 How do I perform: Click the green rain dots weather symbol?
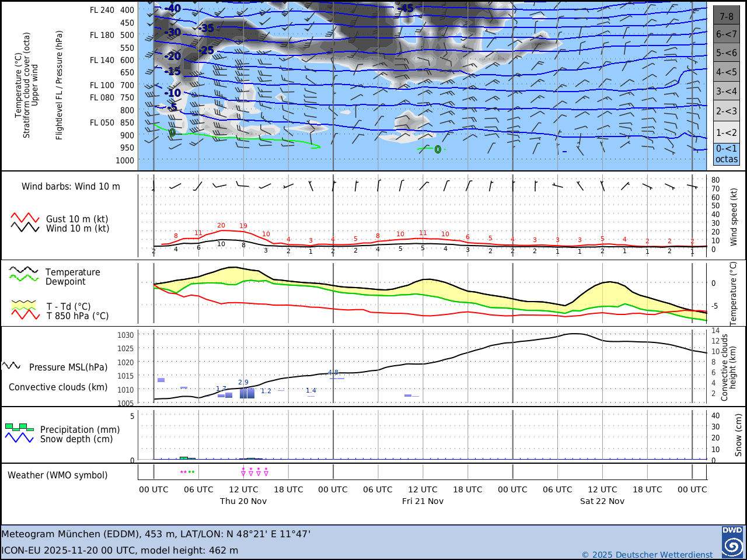coord(191,472)
